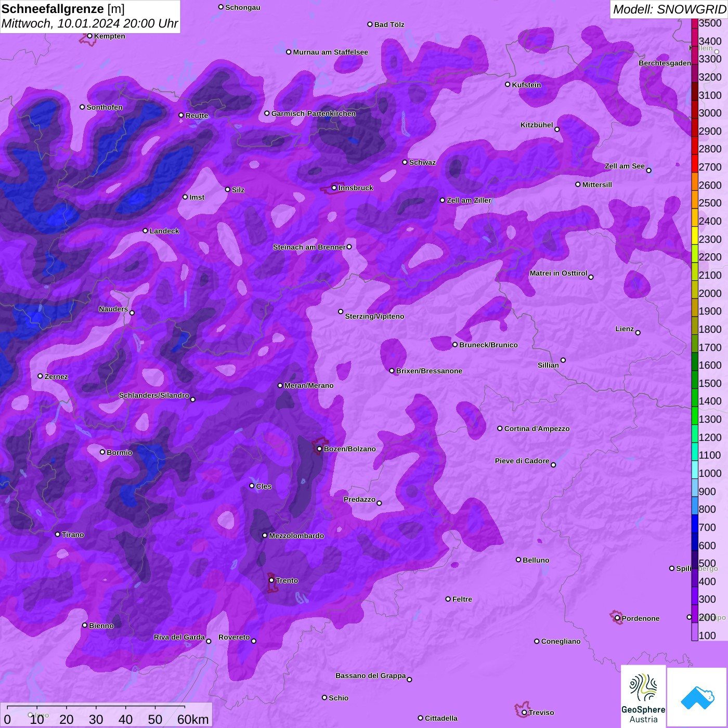Click the 'Cles' label

264,486
